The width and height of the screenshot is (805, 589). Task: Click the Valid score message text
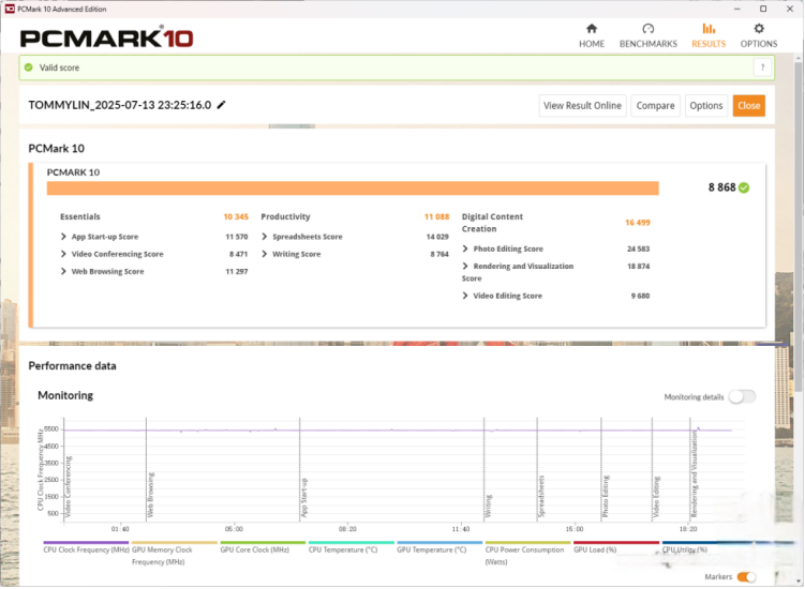point(60,67)
